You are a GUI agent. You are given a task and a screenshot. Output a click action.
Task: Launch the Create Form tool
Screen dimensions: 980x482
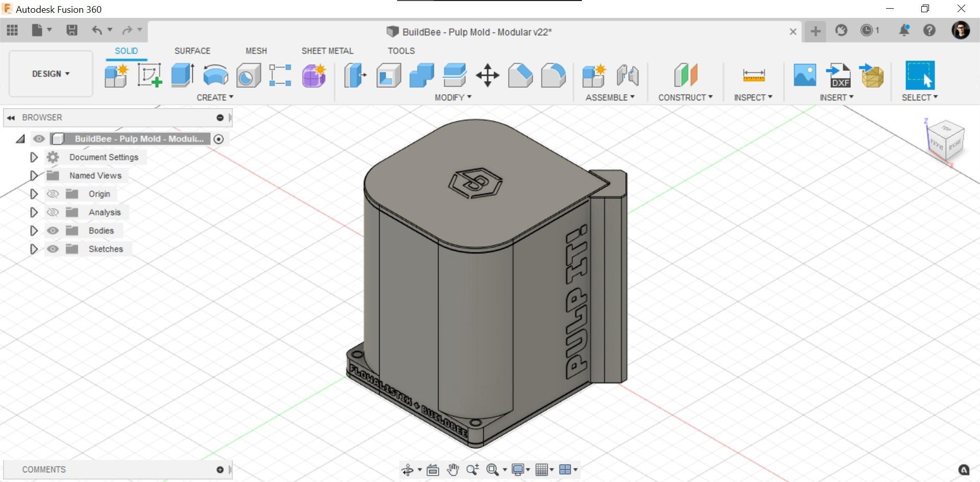[x=313, y=75]
